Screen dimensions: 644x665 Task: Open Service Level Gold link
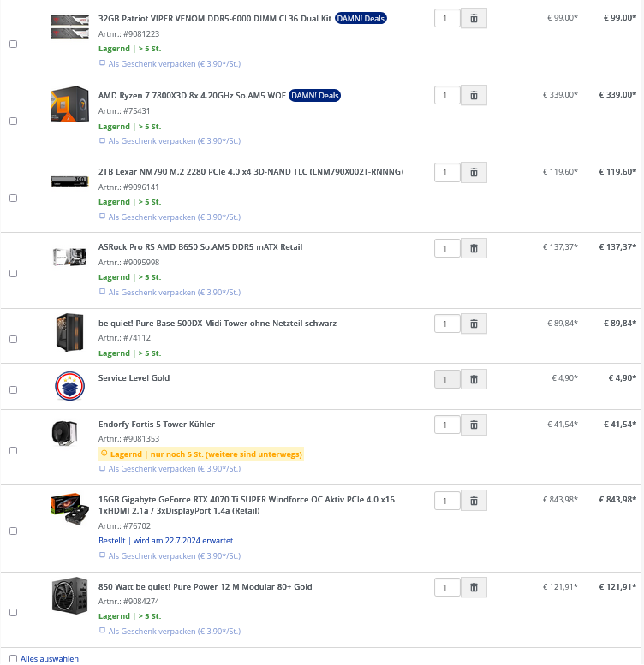pyautogui.click(x=134, y=378)
